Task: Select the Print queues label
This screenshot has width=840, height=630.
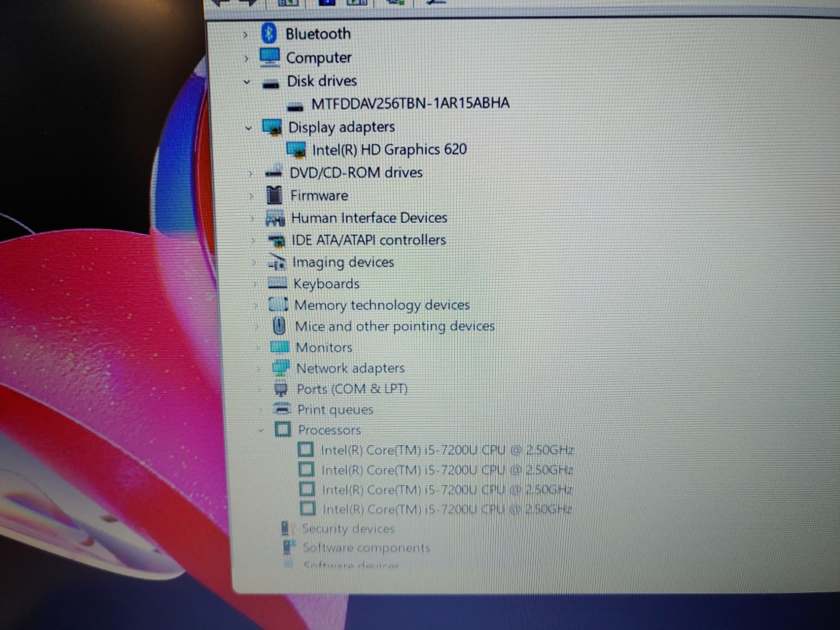Action: (335, 409)
